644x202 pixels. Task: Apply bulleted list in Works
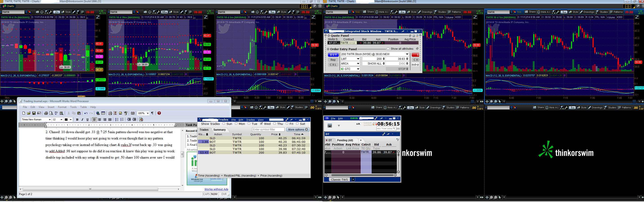[x=117, y=120]
